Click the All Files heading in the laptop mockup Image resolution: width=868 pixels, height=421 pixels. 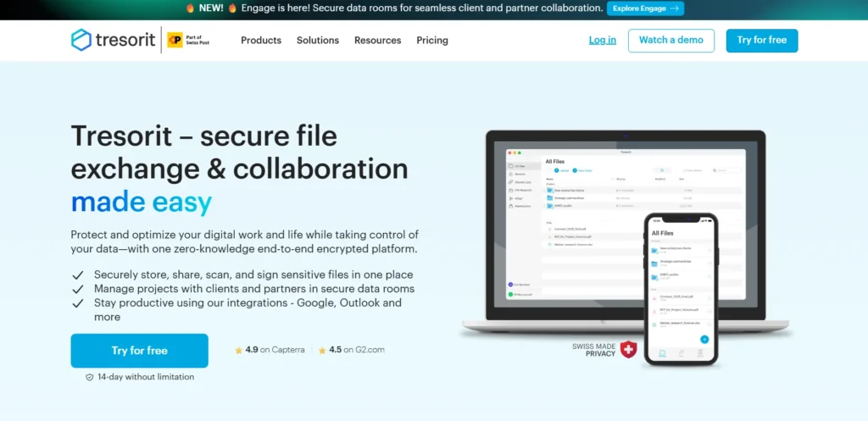tap(555, 162)
